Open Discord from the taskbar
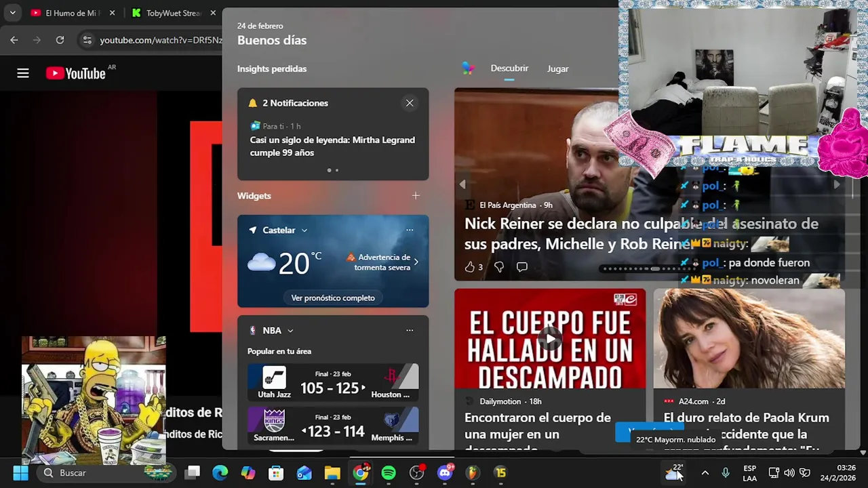Image resolution: width=868 pixels, height=488 pixels. (445, 472)
